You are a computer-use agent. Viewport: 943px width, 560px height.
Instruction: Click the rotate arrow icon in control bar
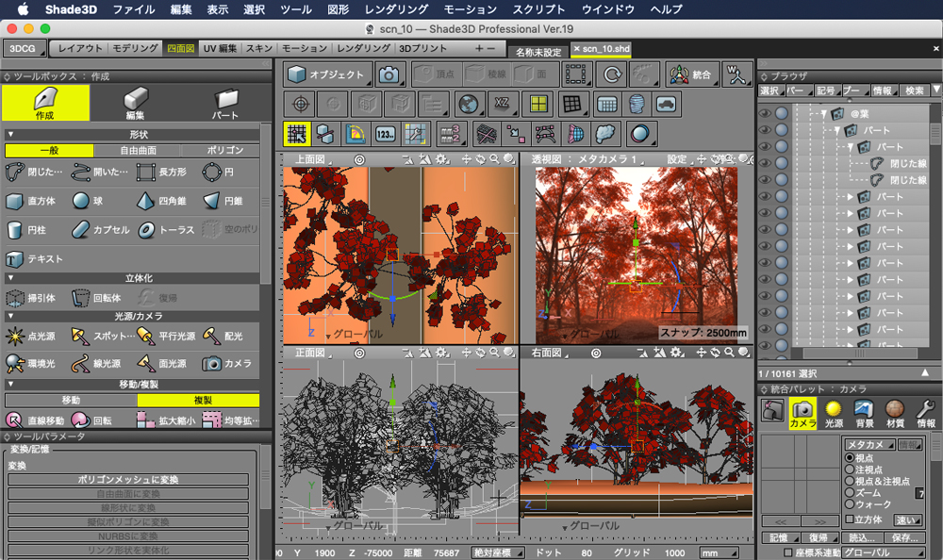612,74
